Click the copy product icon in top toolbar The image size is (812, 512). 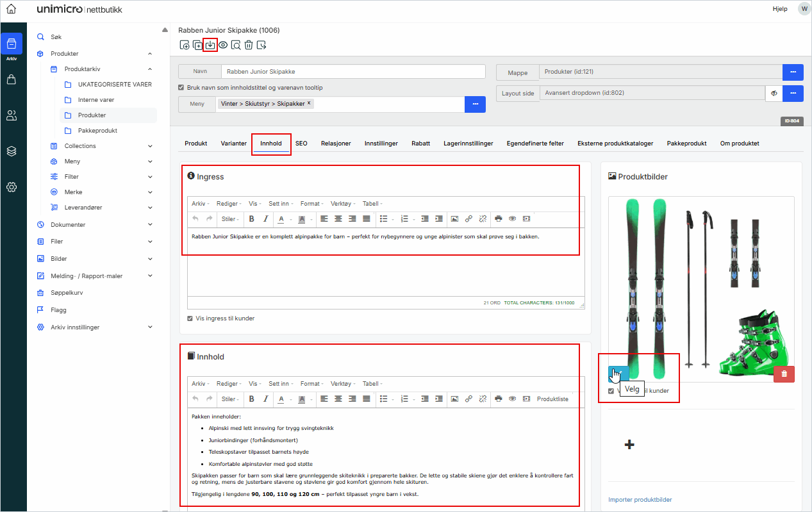click(197, 45)
